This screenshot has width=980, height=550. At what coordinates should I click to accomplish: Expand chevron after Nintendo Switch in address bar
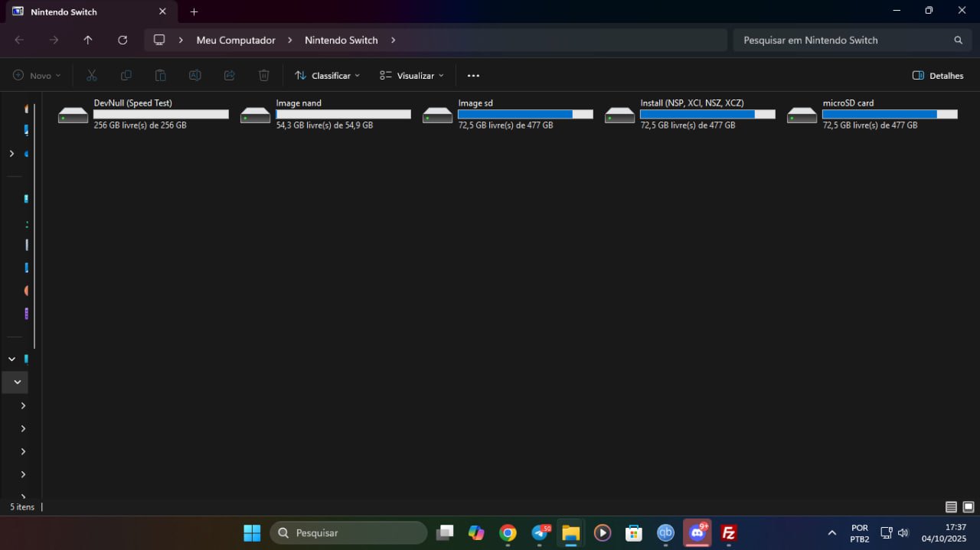coord(394,40)
